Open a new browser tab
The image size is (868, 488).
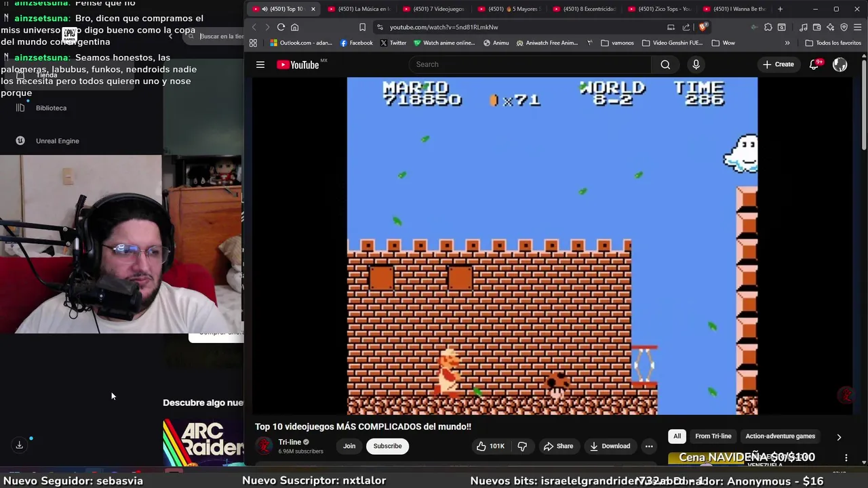click(x=780, y=9)
